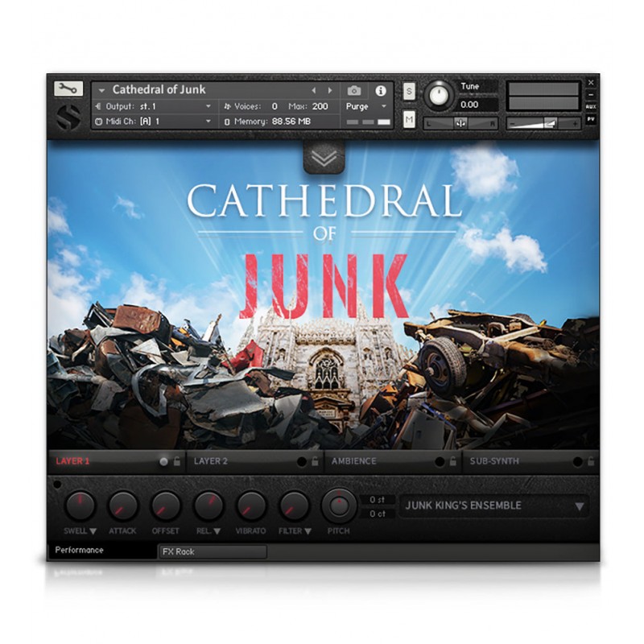Solo the instrument with S button
Image resolution: width=644 pixels, height=644 pixels.
(x=409, y=91)
